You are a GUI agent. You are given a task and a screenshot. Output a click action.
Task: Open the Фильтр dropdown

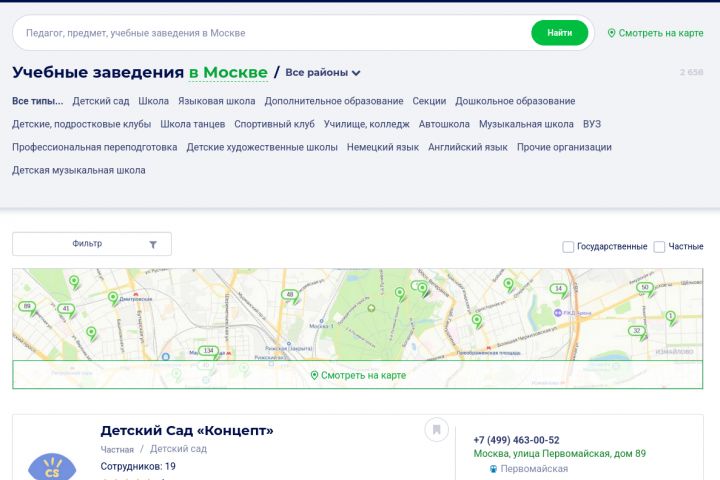(92, 244)
